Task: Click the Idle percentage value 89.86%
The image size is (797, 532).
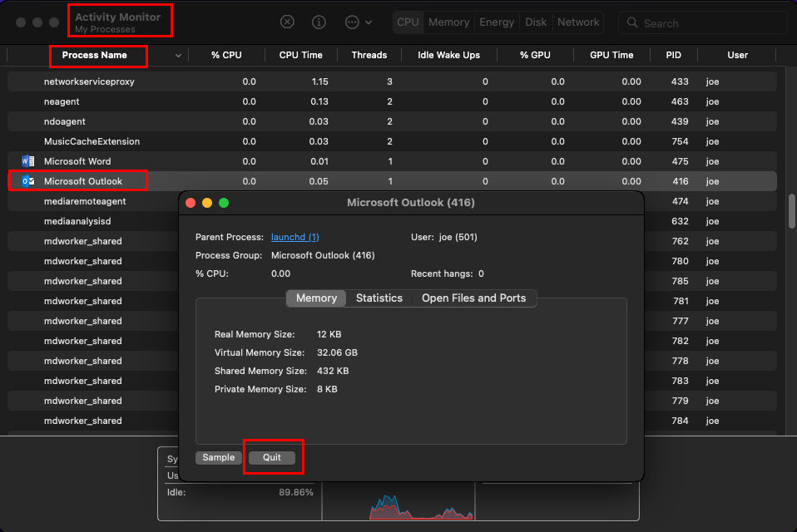Action: click(x=296, y=492)
